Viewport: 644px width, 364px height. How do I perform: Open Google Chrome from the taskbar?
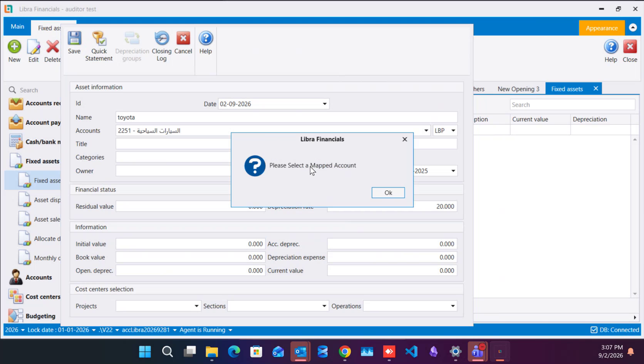pos(345,352)
